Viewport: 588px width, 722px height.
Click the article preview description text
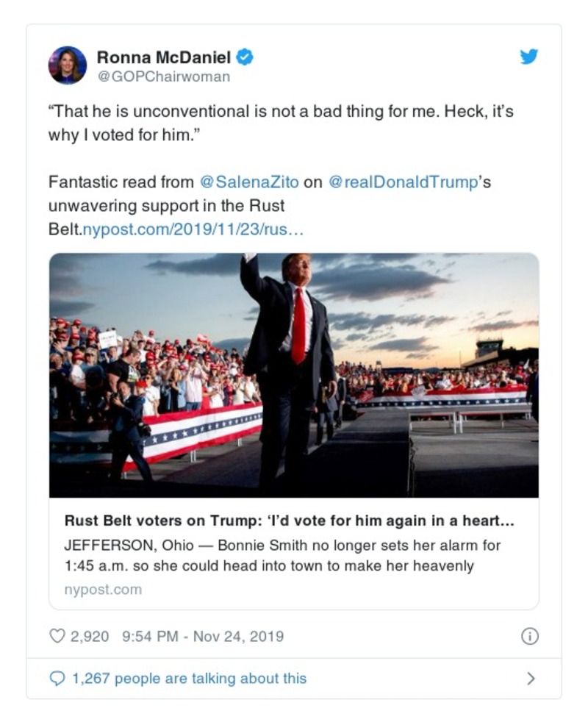279,554
